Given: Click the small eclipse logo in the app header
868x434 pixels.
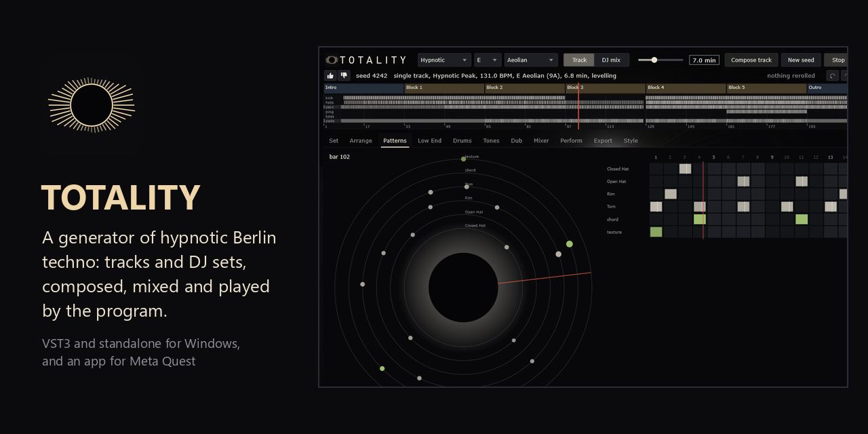Looking at the screenshot, I should coord(332,60).
